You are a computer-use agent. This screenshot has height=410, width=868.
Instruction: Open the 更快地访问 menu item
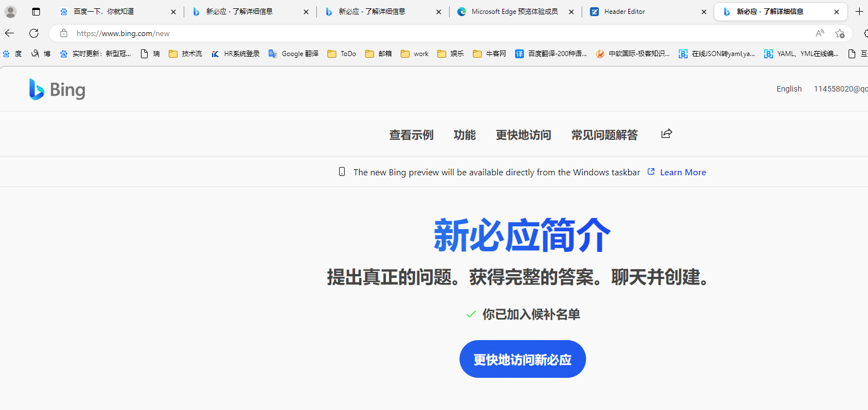pos(523,135)
